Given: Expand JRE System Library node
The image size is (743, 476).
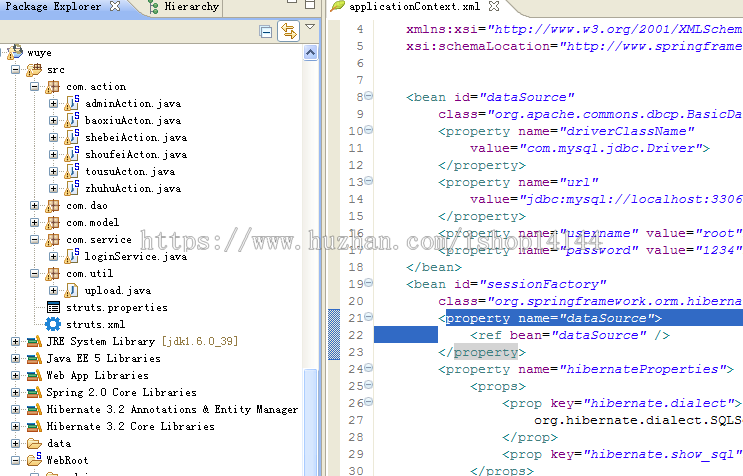Looking at the screenshot, I should (x=16, y=341).
